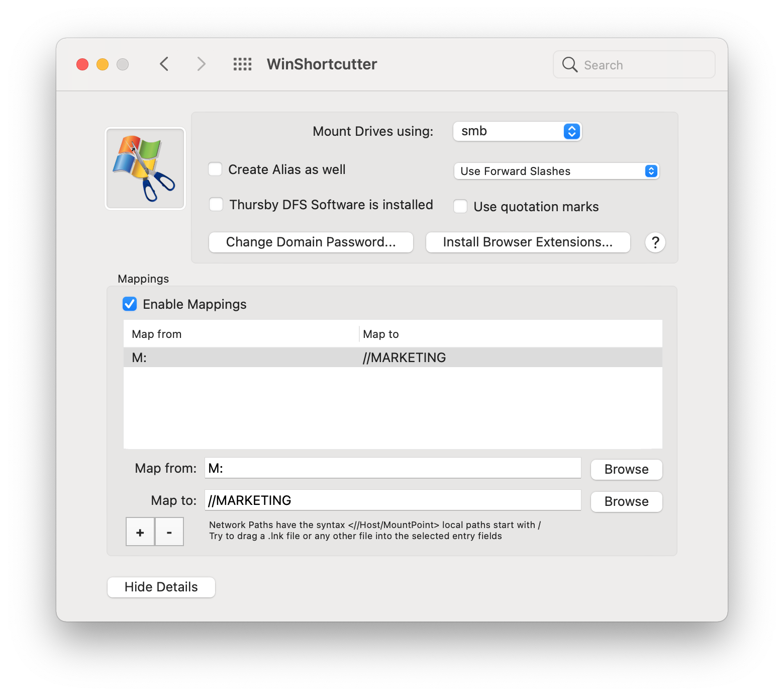Click Browse next to Map to field

click(x=627, y=502)
